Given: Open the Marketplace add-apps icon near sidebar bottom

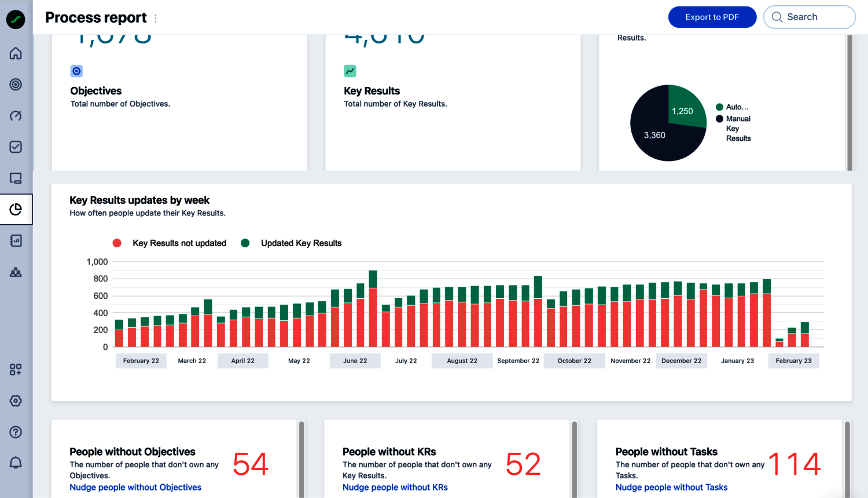Looking at the screenshot, I should pyautogui.click(x=16, y=369).
